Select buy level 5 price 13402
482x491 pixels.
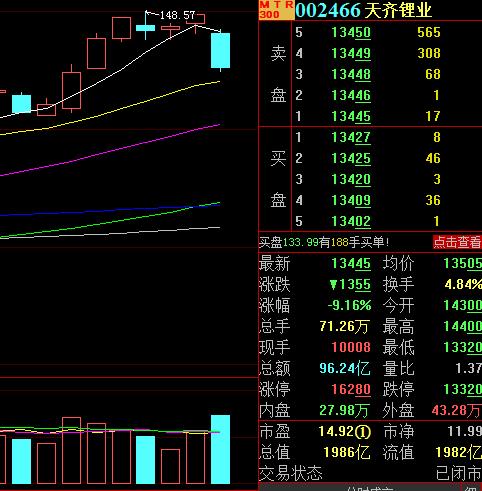(351, 221)
